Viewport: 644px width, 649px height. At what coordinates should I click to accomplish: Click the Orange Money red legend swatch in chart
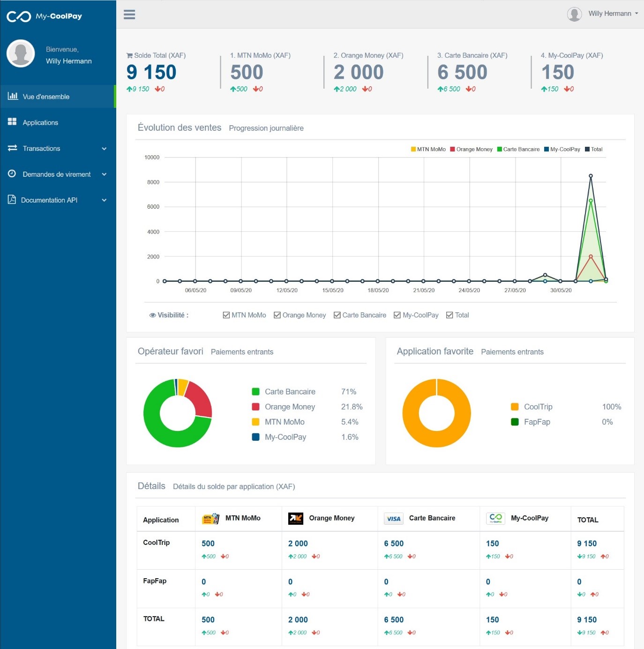tap(453, 149)
